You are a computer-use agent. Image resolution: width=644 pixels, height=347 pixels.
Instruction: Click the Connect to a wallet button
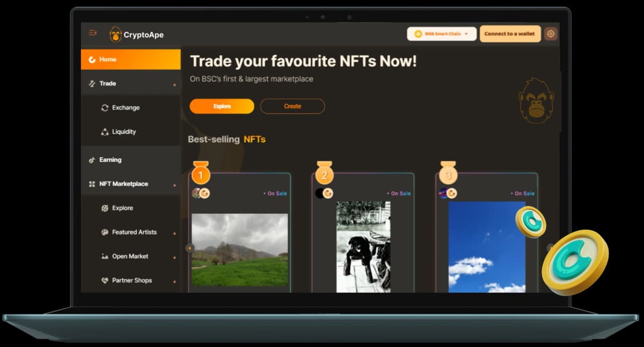click(509, 34)
